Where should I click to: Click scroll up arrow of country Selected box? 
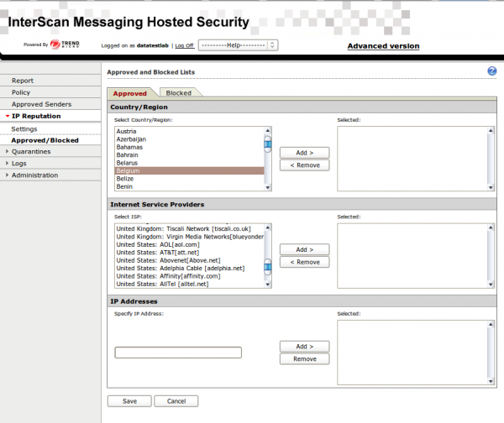pos(491,130)
